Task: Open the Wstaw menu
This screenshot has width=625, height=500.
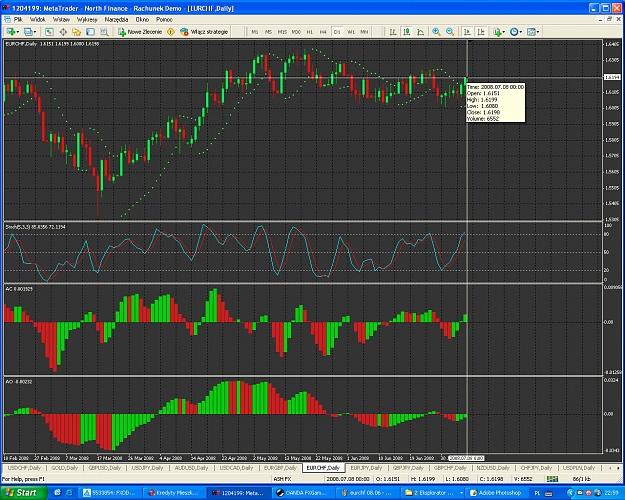Action: (x=61, y=20)
